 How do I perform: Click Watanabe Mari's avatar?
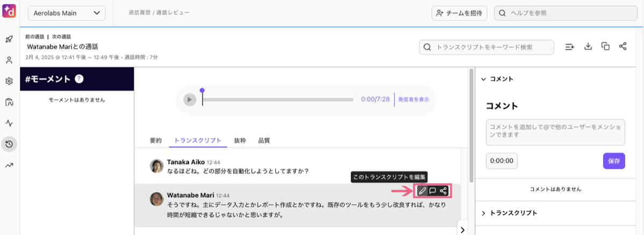(x=156, y=199)
